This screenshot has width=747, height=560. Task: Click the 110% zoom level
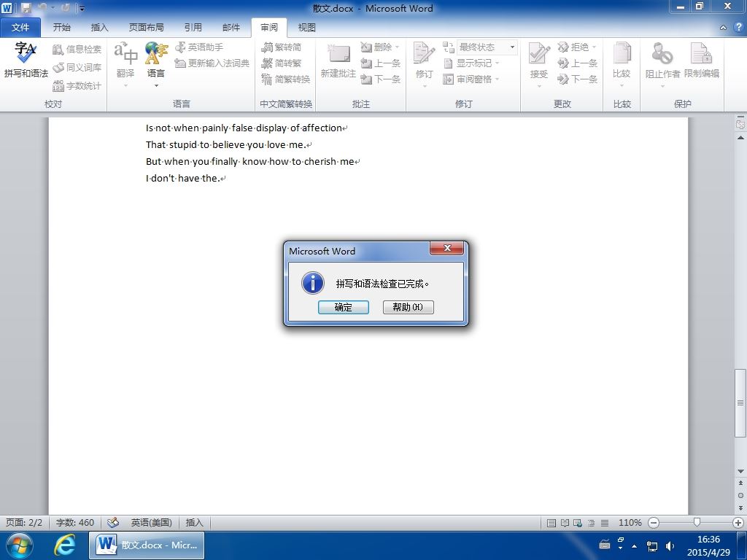tap(630, 522)
